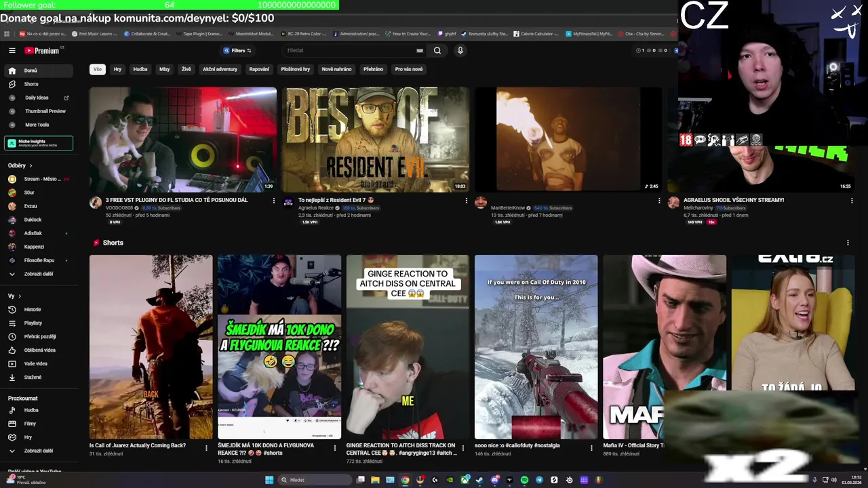Open Hry under Prozkoumat
868x488 pixels.
[39, 437]
